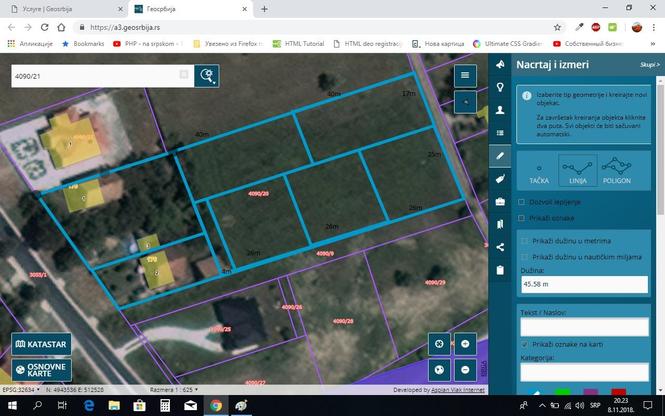Click the Tekst / Naslov input field
Screen dimensions: 665x416
tap(584, 327)
